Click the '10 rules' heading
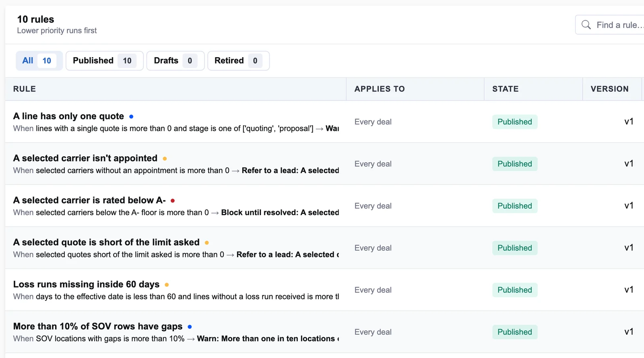Viewport: 644px width, 358px height. [x=35, y=19]
